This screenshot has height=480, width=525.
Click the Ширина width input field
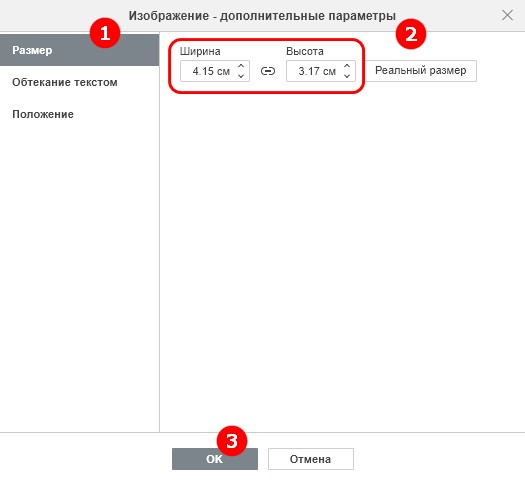tap(215, 71)
